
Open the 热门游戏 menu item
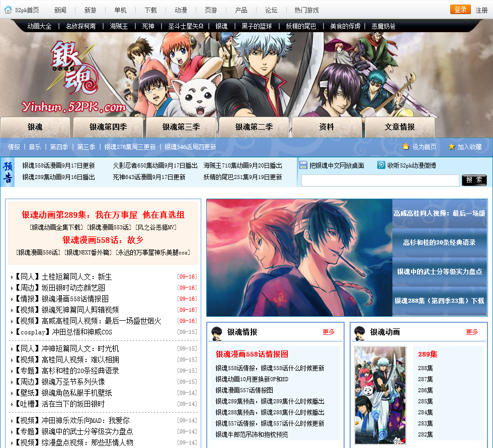point(306,10)
